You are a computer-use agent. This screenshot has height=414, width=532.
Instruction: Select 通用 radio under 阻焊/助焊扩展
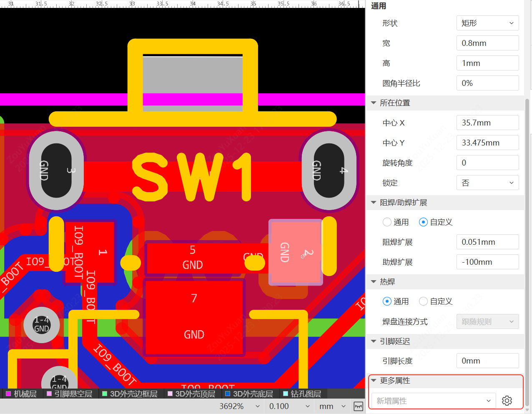pos(387,222)
